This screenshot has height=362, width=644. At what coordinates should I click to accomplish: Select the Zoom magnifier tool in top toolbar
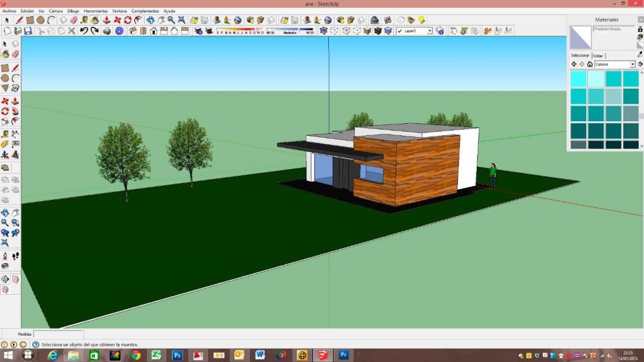click(x=171, y=20)
